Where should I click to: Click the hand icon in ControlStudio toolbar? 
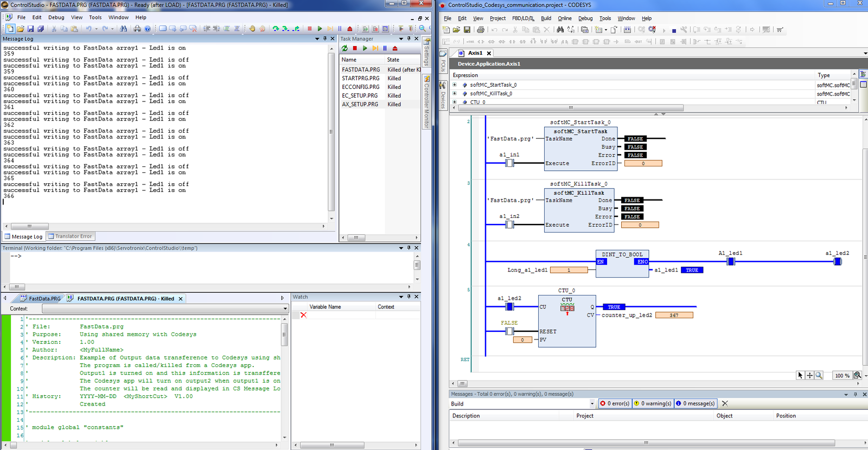tap(252, 29)
